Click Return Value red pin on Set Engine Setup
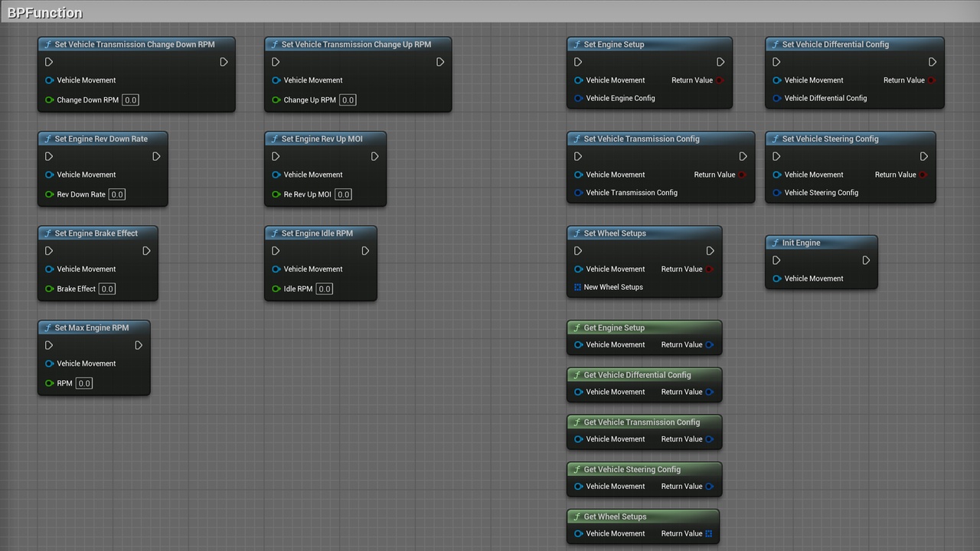This screenshot has width=980, height=551. click(x=720, y=80)
